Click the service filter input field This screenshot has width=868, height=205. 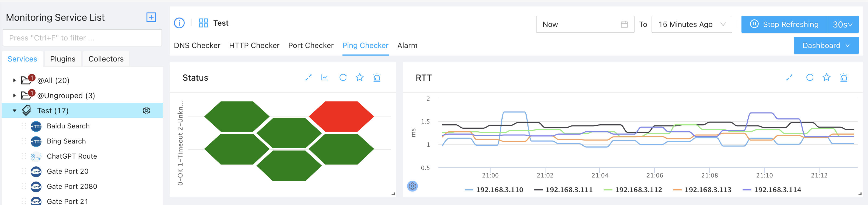(82, 38)
